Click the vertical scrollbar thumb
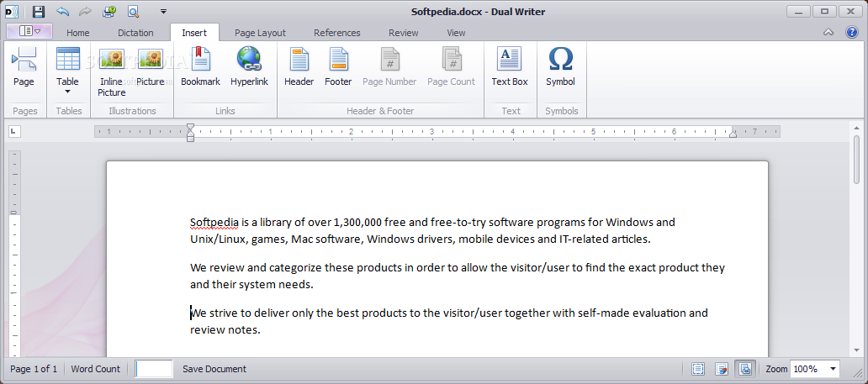The width and height of the screenshot is (868, 384). tap(857, 160)
